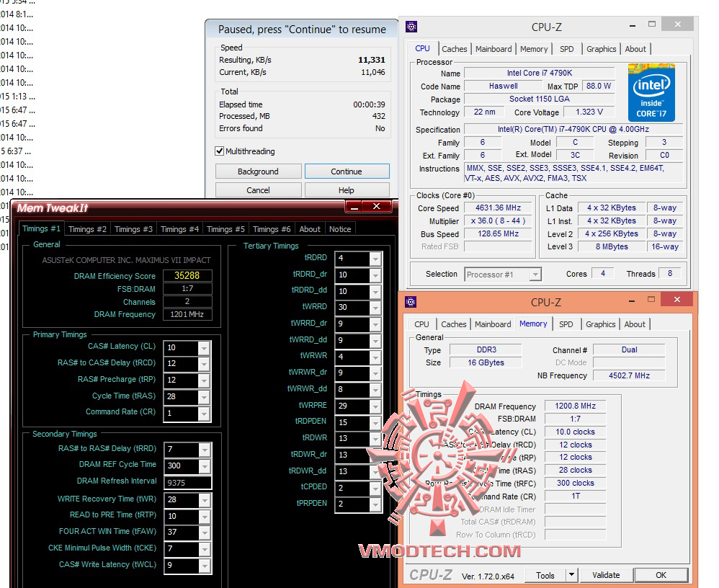Image resolution: width=719 pixels, height=588 pixels.
Task: Toggle the Multithreading checkbox
Action: point(220,151)
